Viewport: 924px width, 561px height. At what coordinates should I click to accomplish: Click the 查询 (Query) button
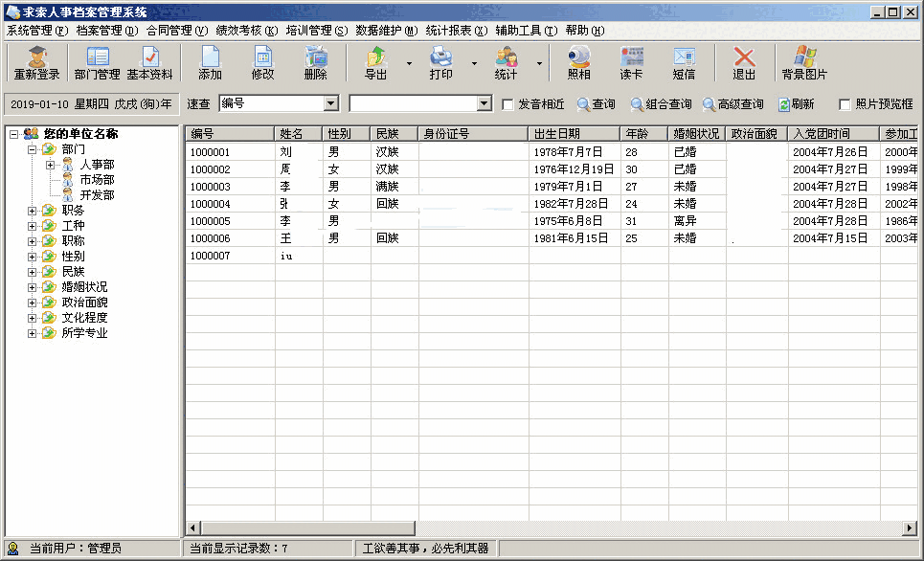pos(598,103)
